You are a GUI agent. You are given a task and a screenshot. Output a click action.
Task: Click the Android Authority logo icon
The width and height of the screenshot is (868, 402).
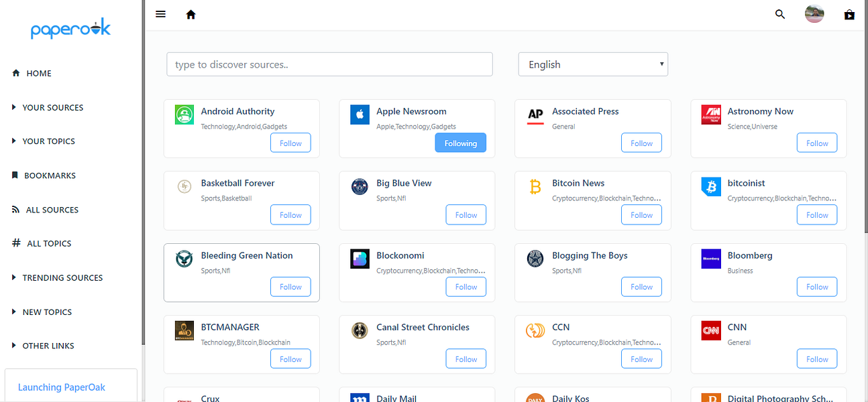(184, 115)
